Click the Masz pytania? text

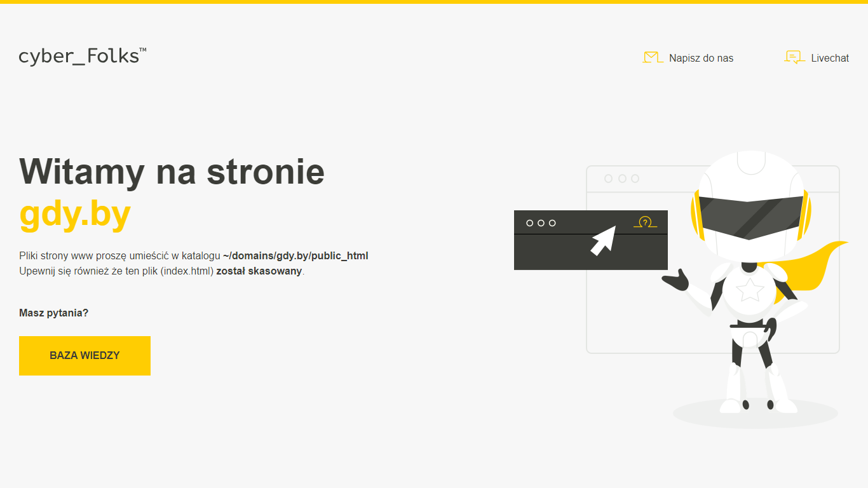(x=54, y=313)
